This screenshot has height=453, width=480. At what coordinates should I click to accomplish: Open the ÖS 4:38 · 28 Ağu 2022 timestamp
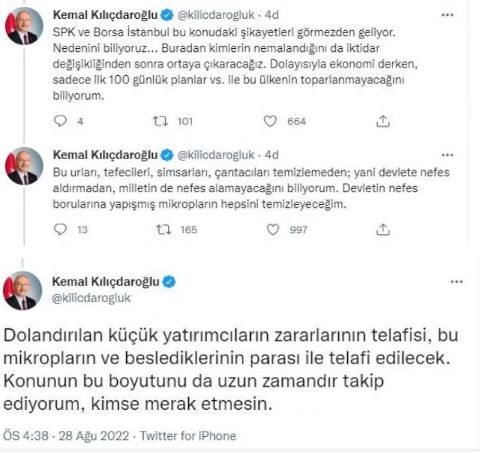click(66, 436)
